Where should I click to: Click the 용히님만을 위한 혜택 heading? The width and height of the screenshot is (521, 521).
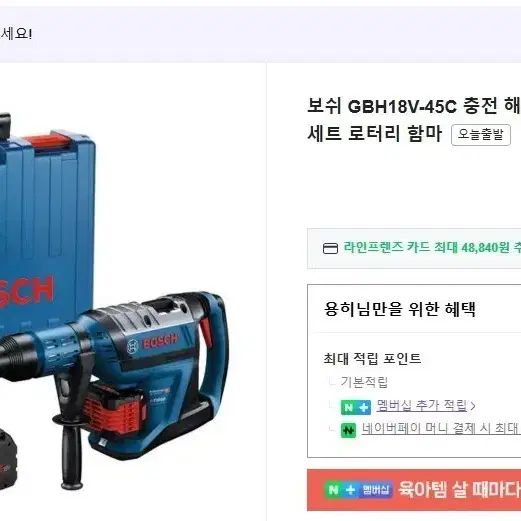(400, 309)
